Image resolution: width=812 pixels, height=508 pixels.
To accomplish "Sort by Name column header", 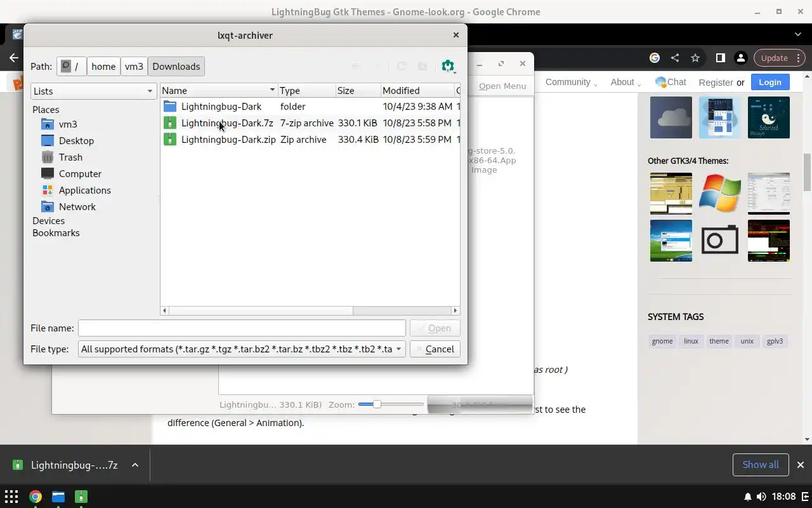I will pyautogui.click(x=219, y=90).
